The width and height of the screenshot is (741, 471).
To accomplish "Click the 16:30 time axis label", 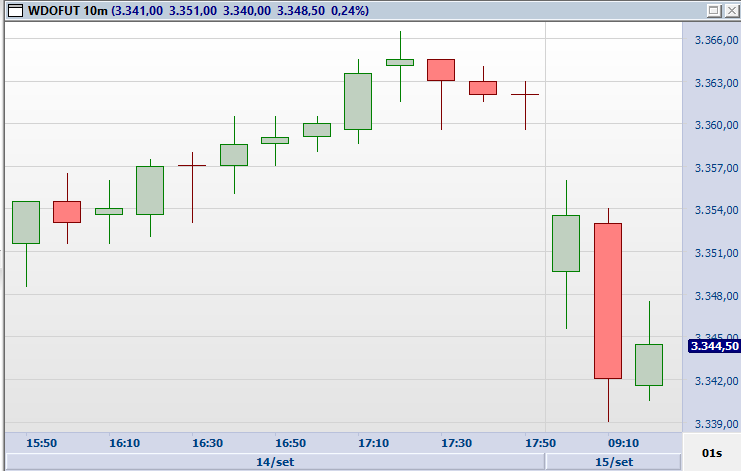I will point(207,442).
